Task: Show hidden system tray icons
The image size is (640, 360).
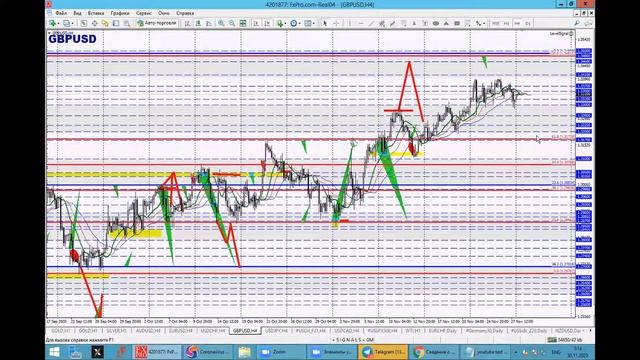Action: tap(516, 352)
